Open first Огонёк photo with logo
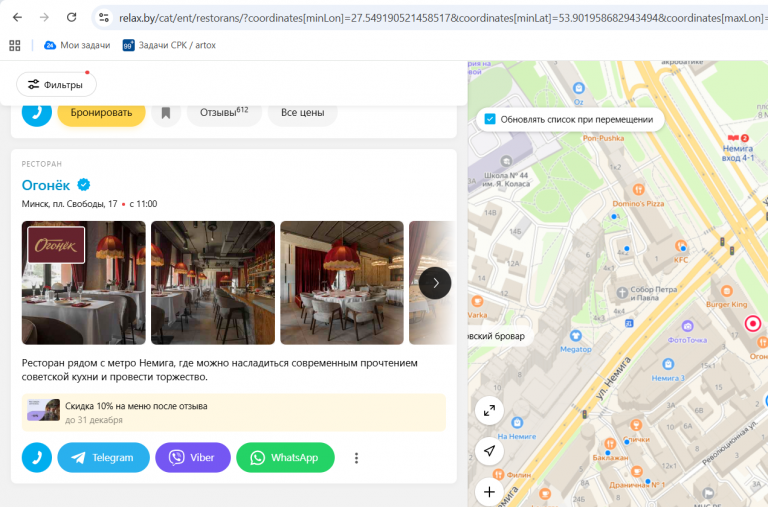768x507 pixels. (84, 283)
